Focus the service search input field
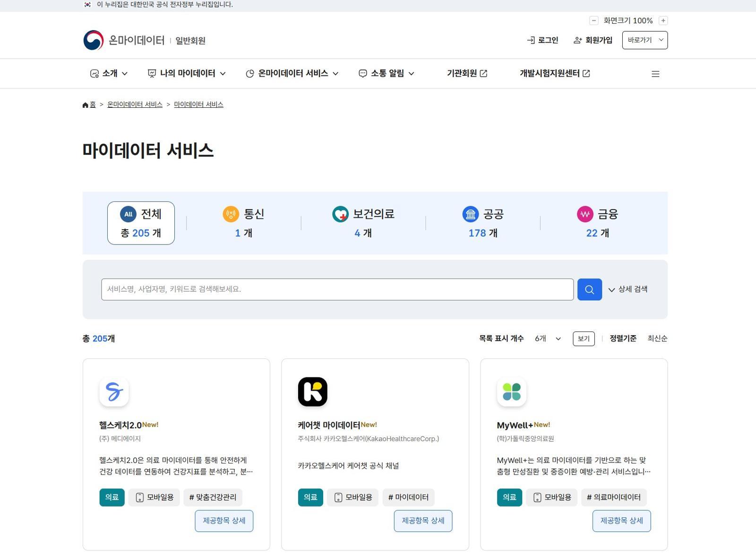This screenshot has width=756, height=558. [x=337, y=289]
